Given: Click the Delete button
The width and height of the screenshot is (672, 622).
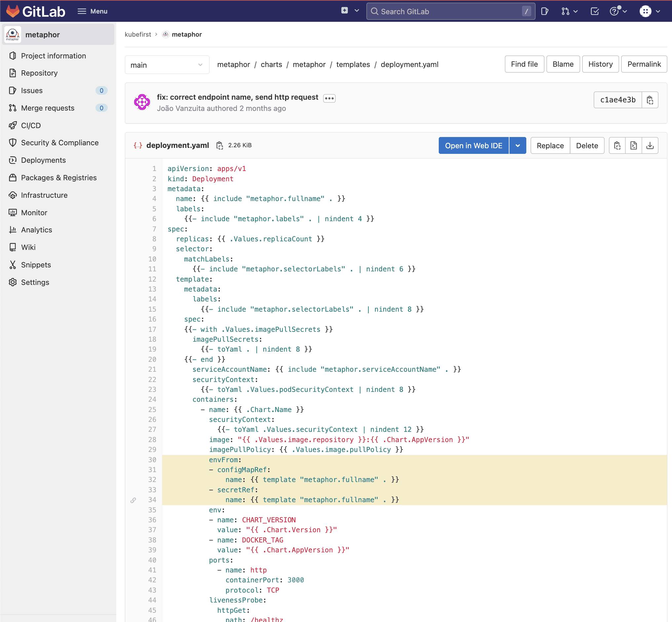Looking at the screenshot, I should pyautogui.click(x=587, y=145).
